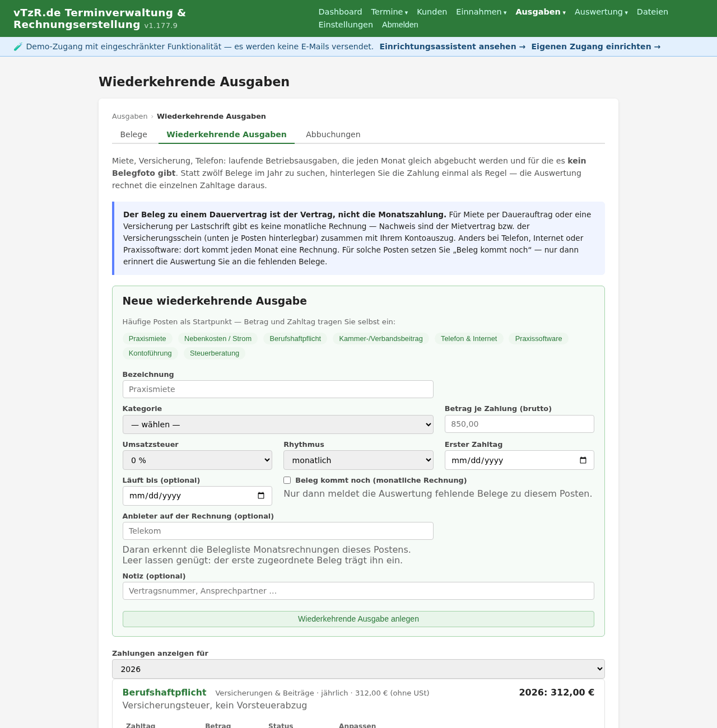Click Abmelden to log out

click(400, 25)
